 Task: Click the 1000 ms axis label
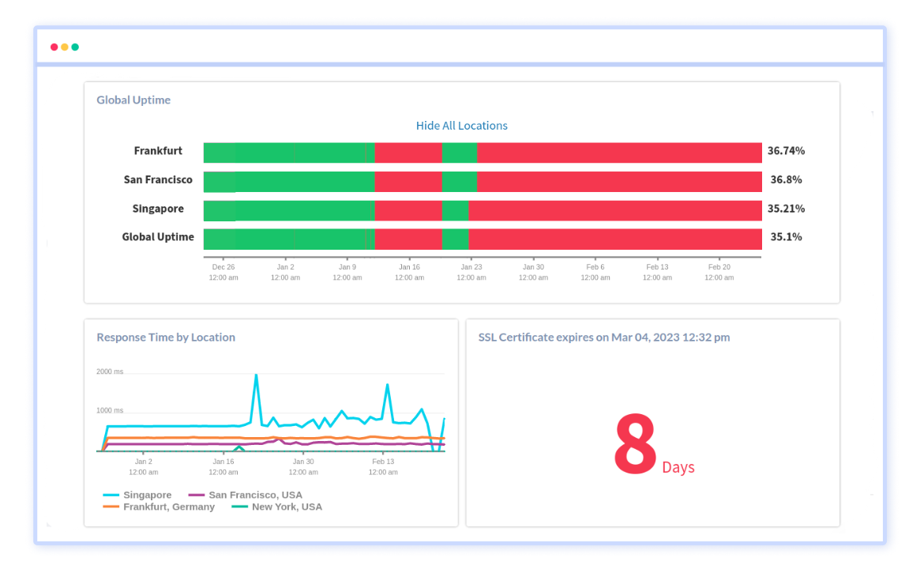click(x=110, y=410)
